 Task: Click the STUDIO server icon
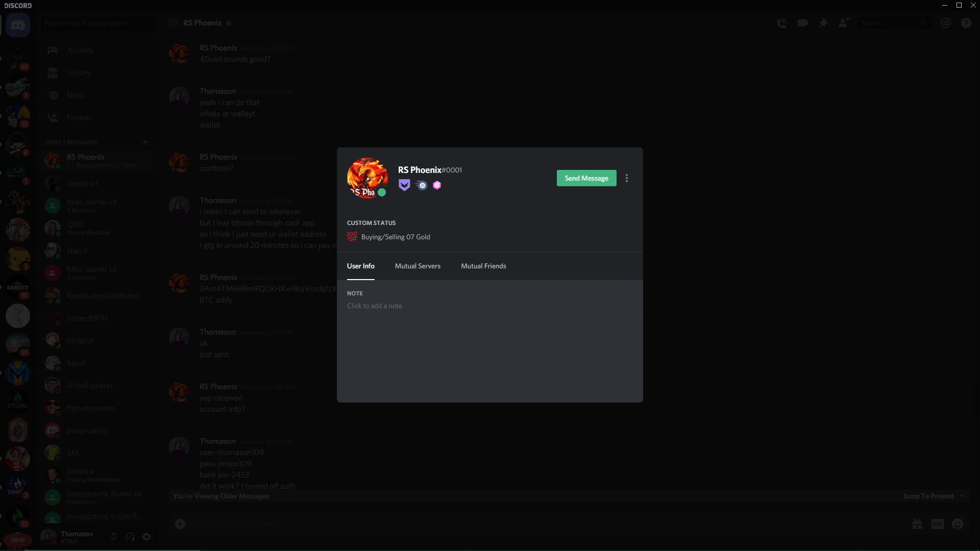pos(18,402)
